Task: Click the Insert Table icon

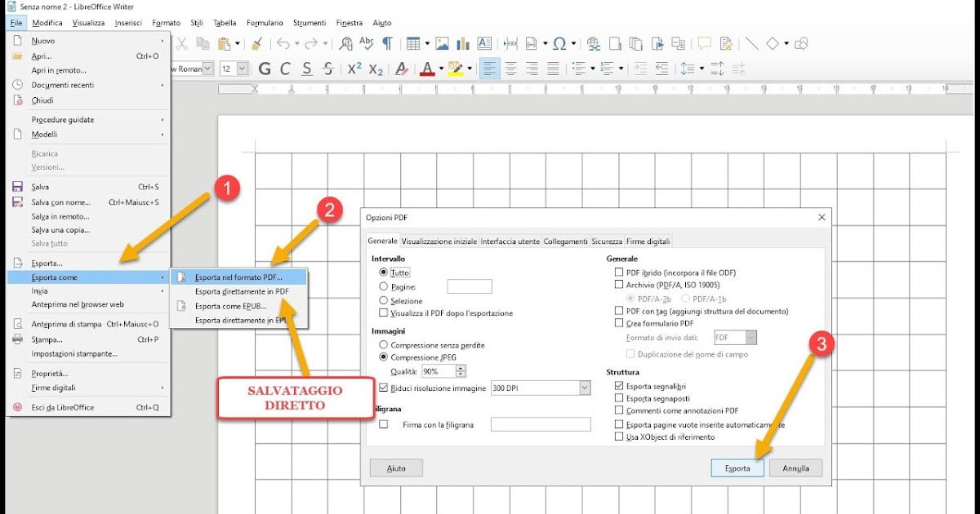Action: 413,44
